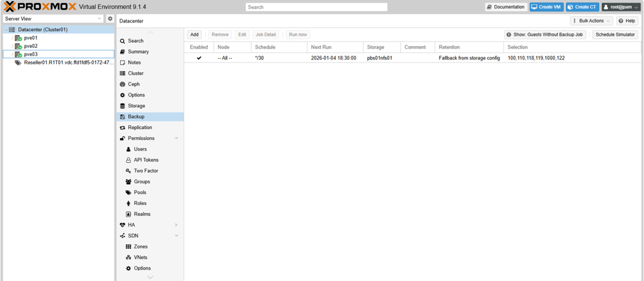Click the Datacenter server icon in tree
Screen dimensions: 644x281
[x=12, y=29]
